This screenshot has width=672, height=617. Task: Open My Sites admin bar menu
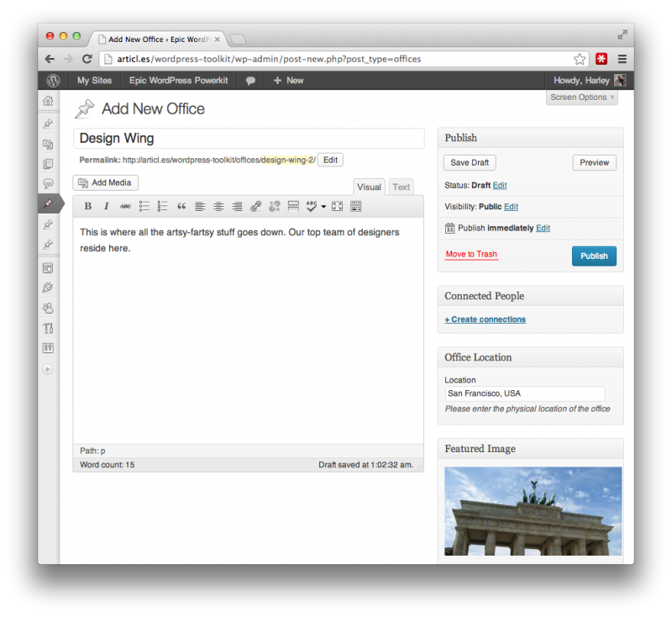pyautogui.click(x=94, y=80)
